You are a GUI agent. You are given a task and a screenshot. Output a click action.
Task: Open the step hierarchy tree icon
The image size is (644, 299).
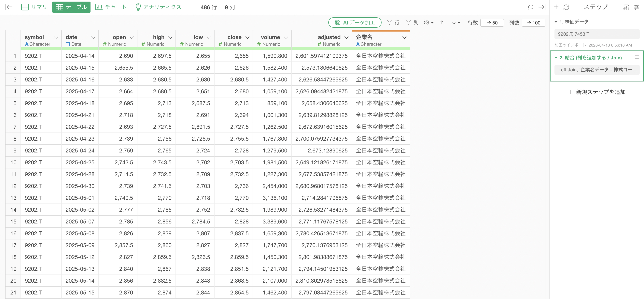point(626,7)
